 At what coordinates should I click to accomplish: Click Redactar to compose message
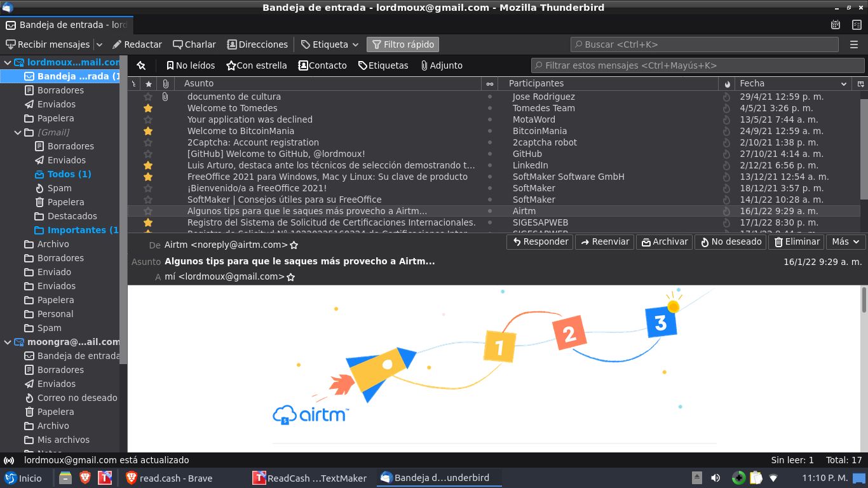point(137,44)
